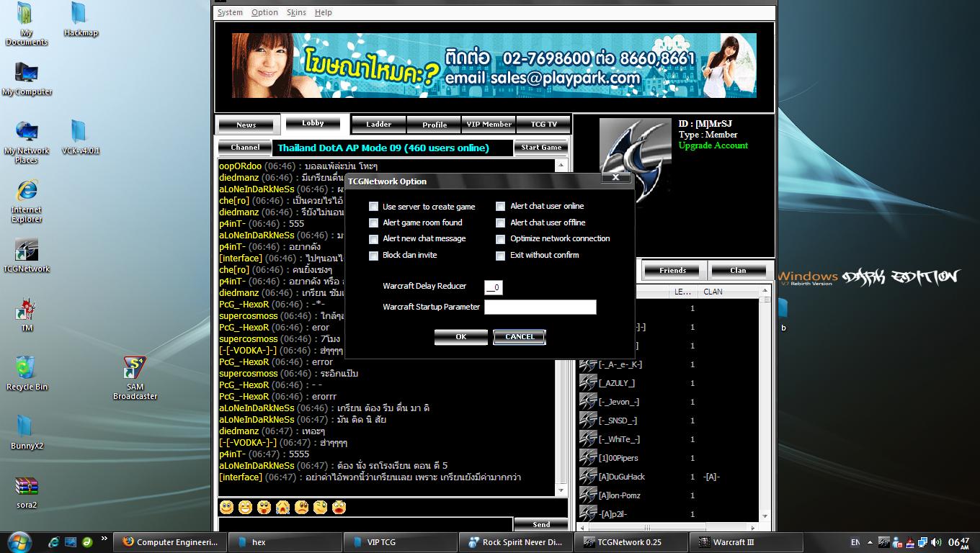Close the TCGNetwork Option dialog
This screenshot has width=980, height=553.
(616, 176)
